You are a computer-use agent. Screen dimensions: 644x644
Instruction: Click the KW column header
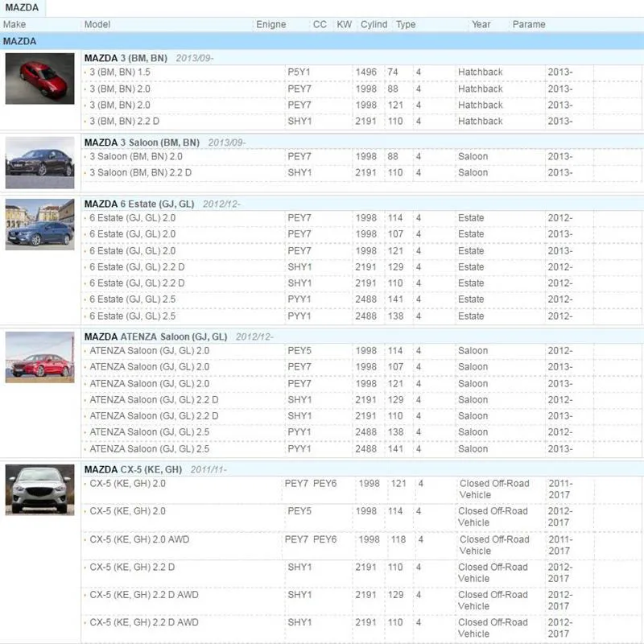[x=345, y=25]
